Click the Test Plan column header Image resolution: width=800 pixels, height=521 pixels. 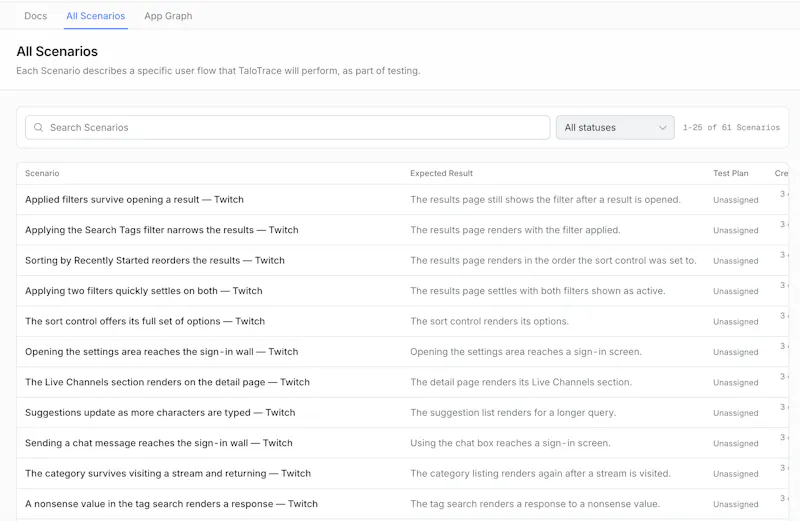(731, 173)
